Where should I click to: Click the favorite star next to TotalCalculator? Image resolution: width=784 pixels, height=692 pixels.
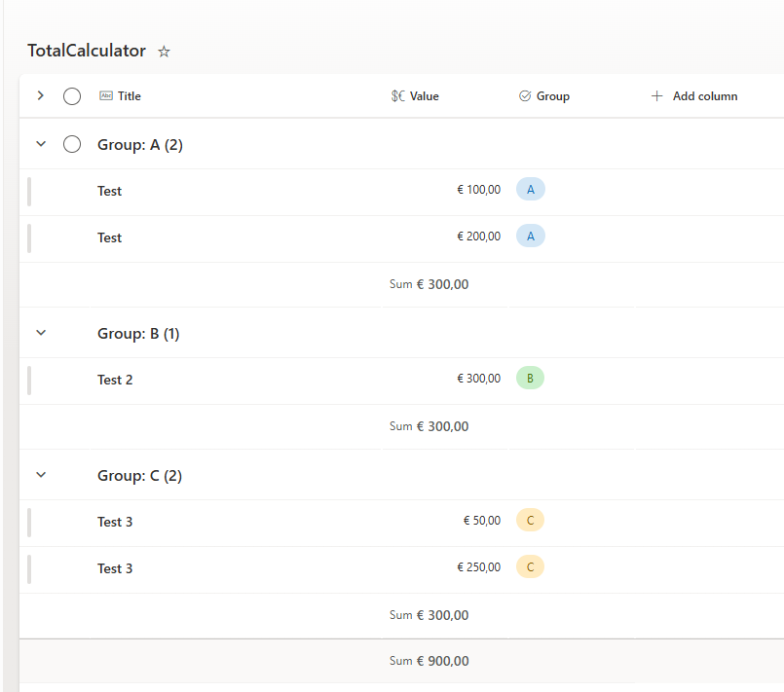pyautogui.click(x=164, y=52)
